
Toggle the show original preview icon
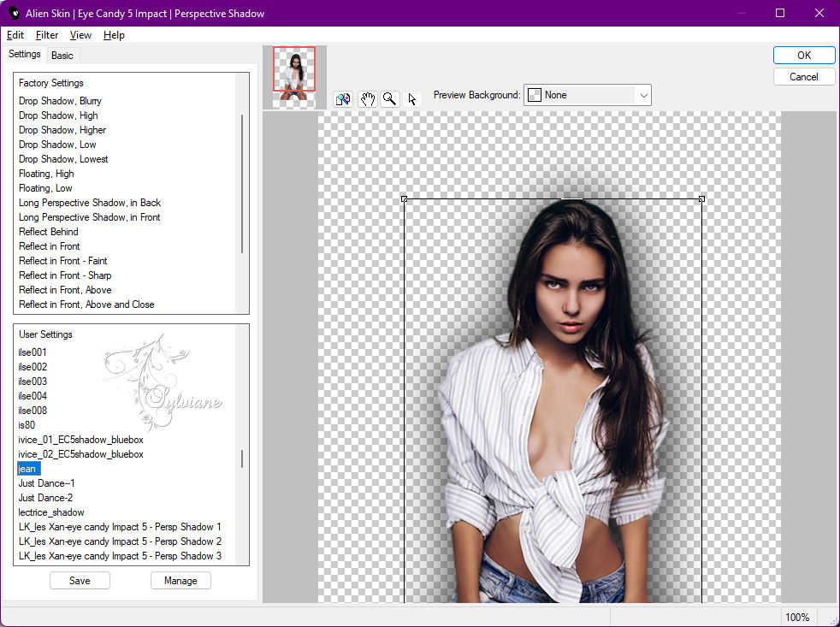coord(343,99)
